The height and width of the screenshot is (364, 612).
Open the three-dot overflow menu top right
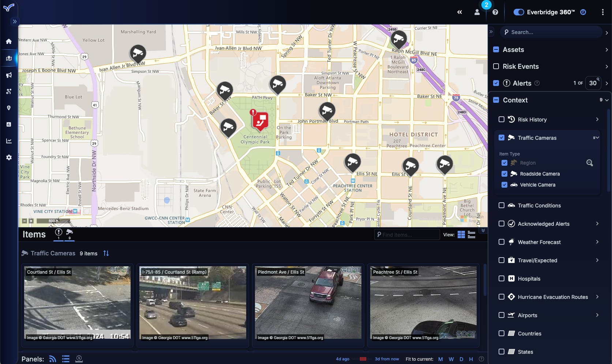pyautogui.click(x=603, y=12)
